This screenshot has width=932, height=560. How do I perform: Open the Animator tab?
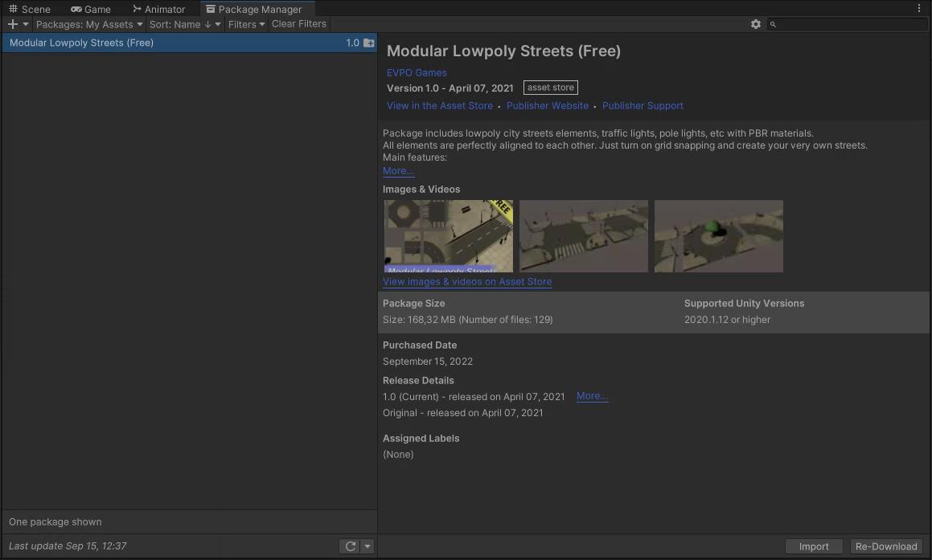159,10
